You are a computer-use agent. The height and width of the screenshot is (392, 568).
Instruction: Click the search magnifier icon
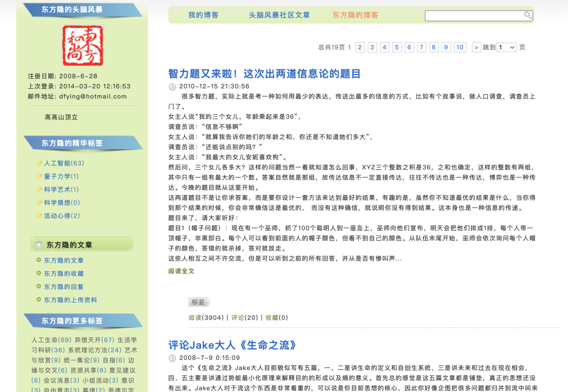click(528, 15)
